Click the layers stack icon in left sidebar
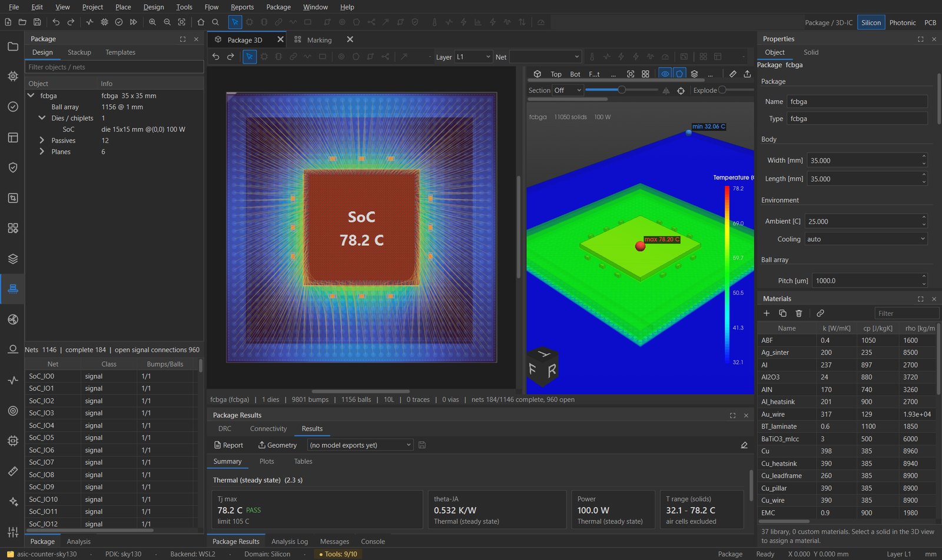The height and width of the screenshot is (560, 942). pyautogui.click(x=12, y=259)
